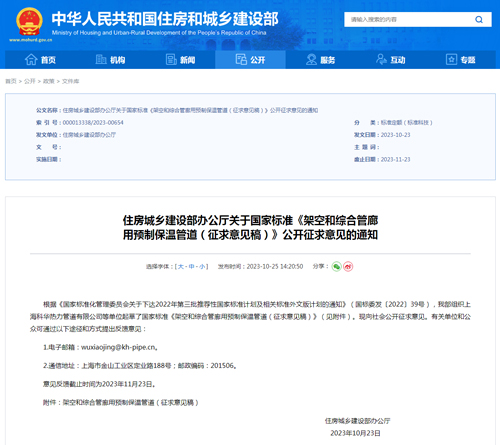Screen dimensions: 500x445
Task: Open the 专题 navigation tab
Action: pos(461,60)
